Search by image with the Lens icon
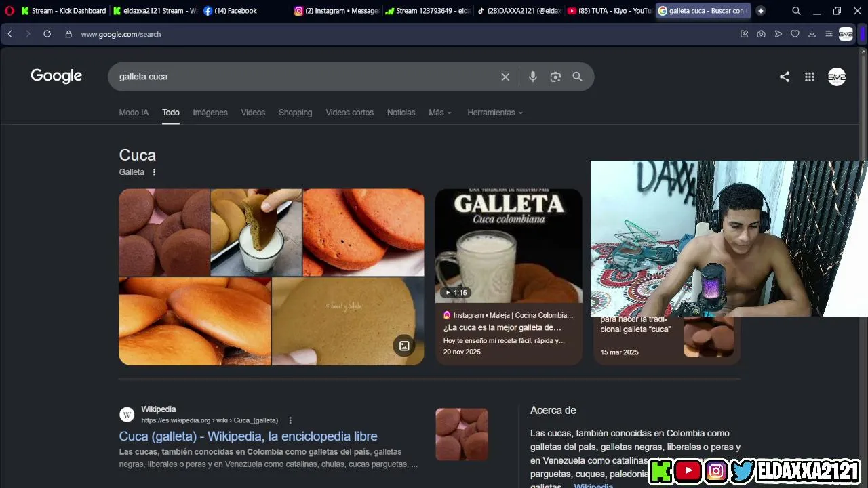Viewport: 868px width, 488px height. (x=555, y=77)
